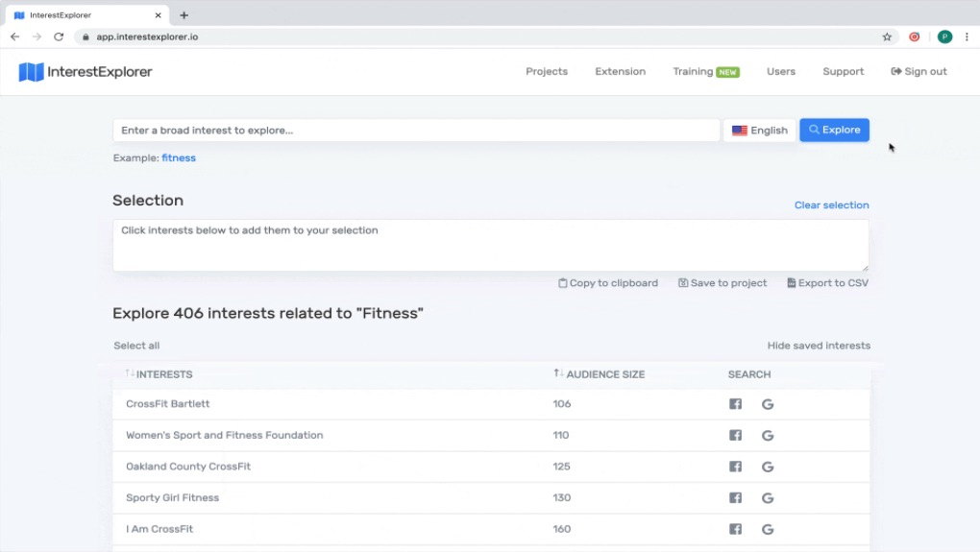
Task: Click the fitness example link
Action: pos(179,158)
